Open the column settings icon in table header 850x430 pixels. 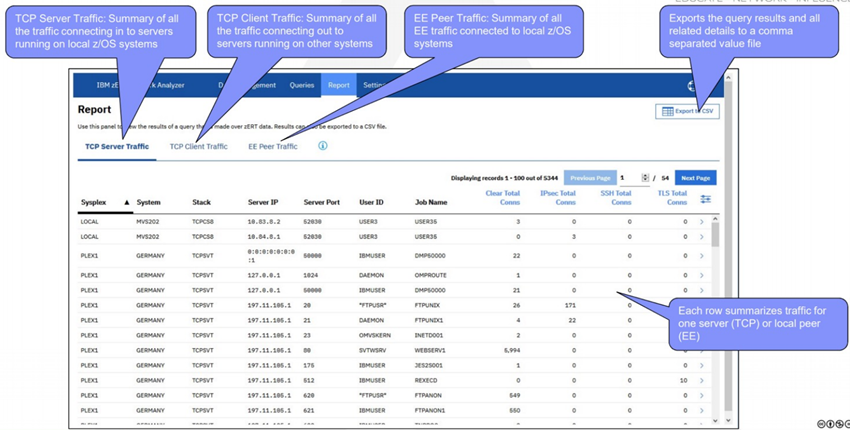(x=705, y=199)
